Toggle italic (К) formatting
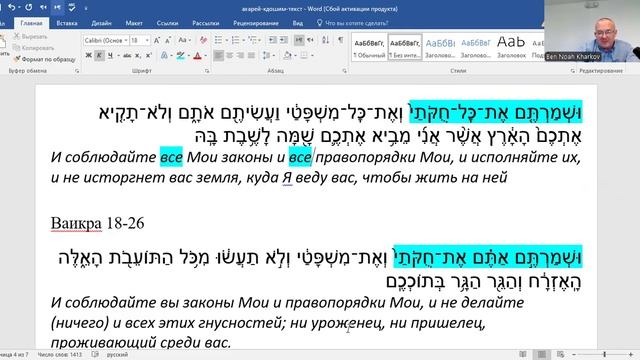640x360 pixels. coord(99,55)
